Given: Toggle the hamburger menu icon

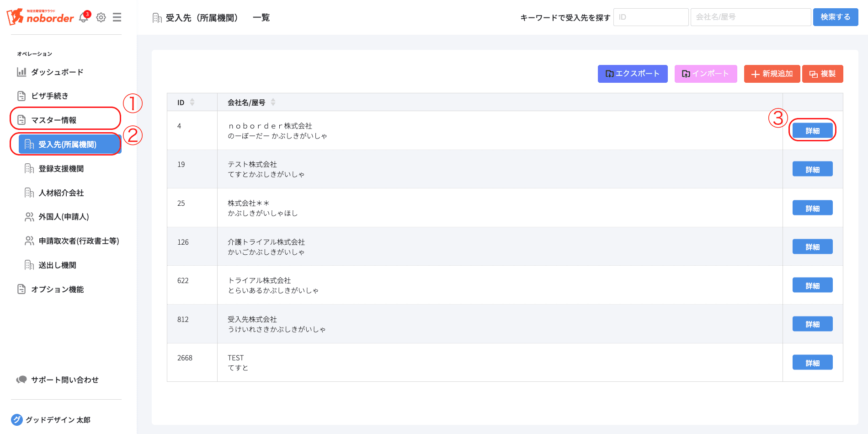Looking at the screenshot, I should [x=117, y=17].
